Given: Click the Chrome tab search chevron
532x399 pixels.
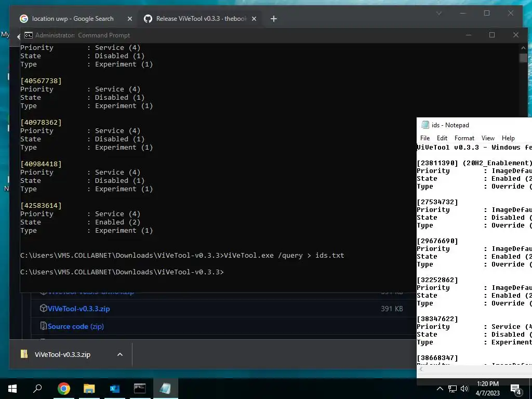Looking at the screenshot, I should (438, 13).
